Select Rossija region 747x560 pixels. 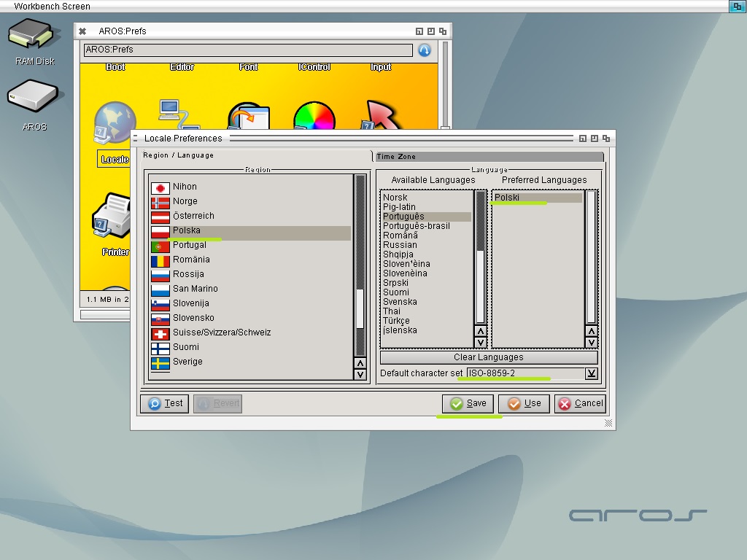(251, 274)
